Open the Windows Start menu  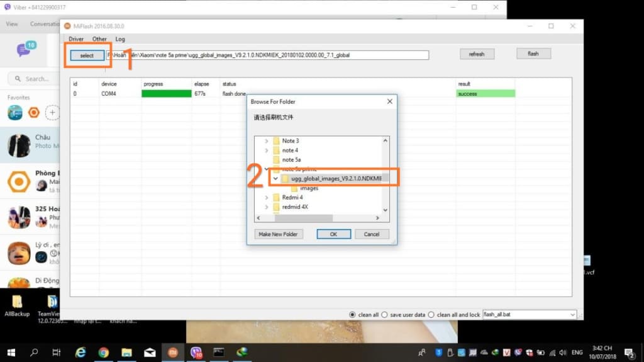point(11,353)
